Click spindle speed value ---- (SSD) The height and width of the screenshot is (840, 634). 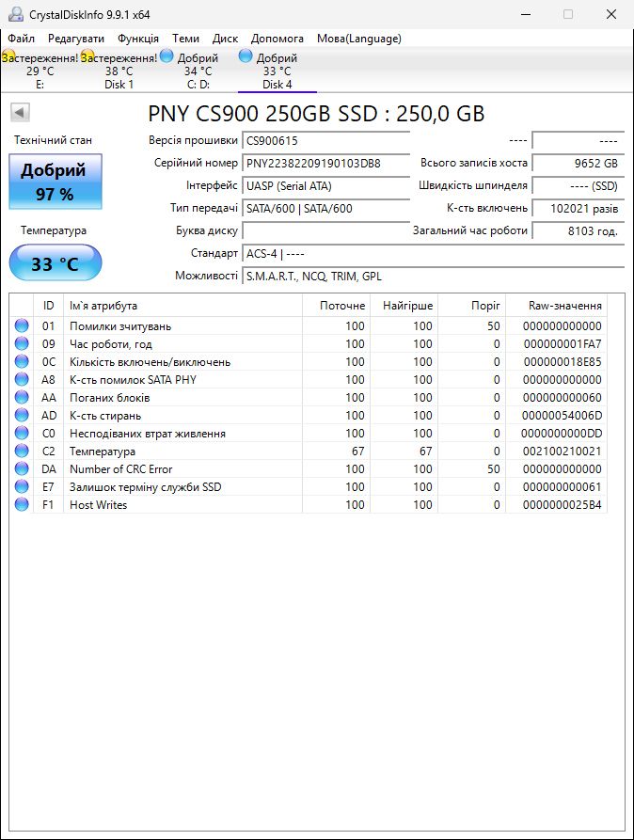tap(578, 186)
